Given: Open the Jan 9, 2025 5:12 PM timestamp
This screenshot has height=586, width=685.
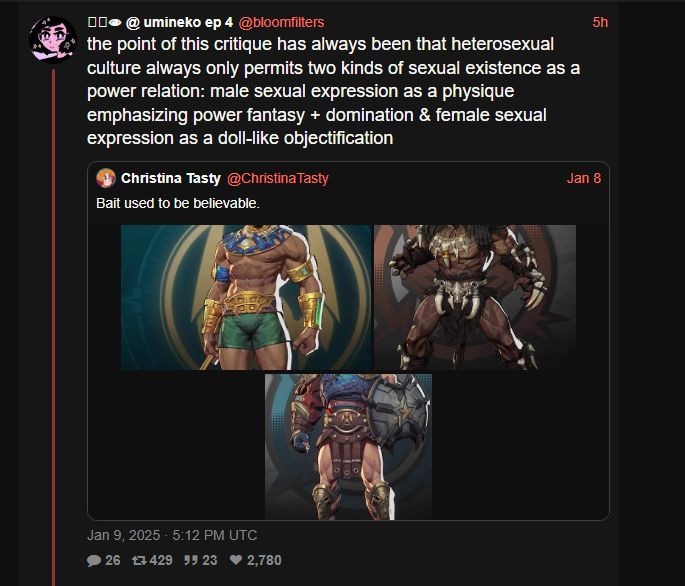Looking at the screenshot, I should [x=172, y=535].
